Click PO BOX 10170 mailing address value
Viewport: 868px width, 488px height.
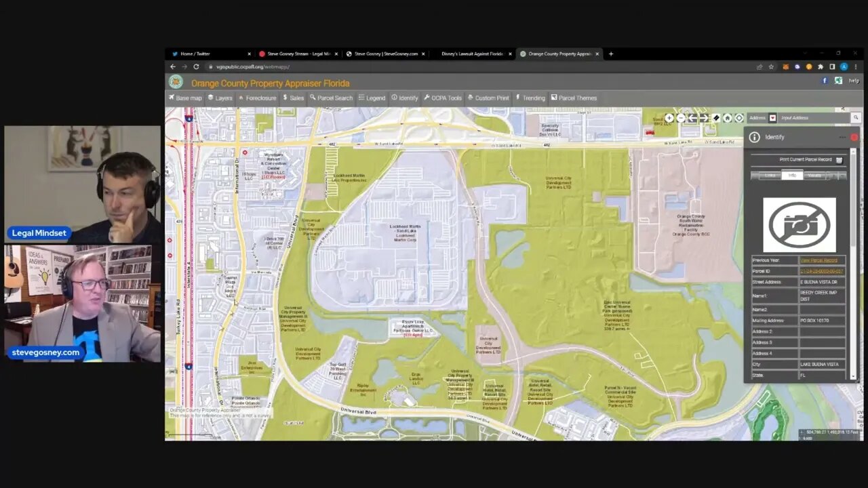coord(814,321)
